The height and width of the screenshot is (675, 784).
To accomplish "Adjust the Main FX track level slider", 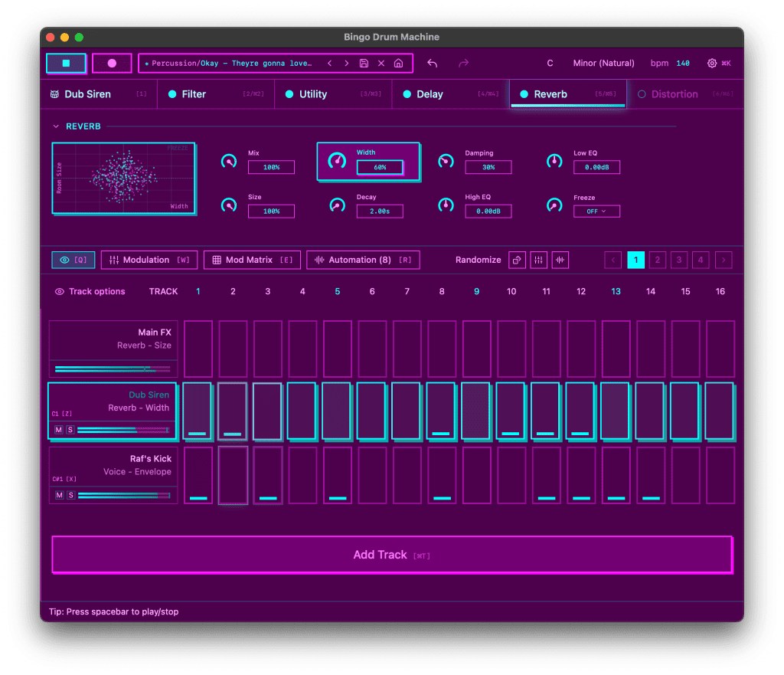I will (112, 369).
